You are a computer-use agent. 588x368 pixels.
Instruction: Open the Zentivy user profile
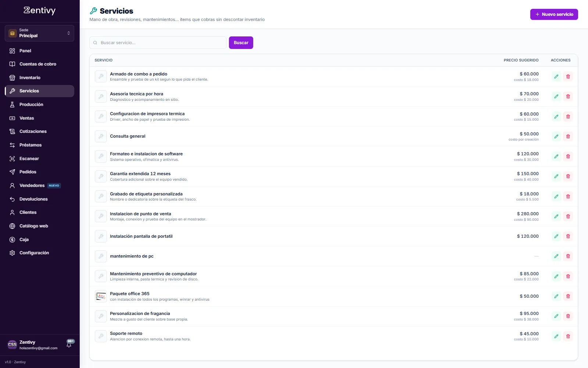click(x=33, y=345)
